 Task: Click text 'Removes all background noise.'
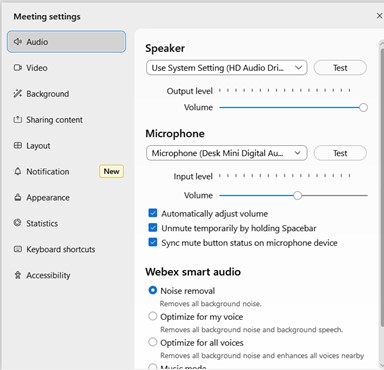coord(211,304)
